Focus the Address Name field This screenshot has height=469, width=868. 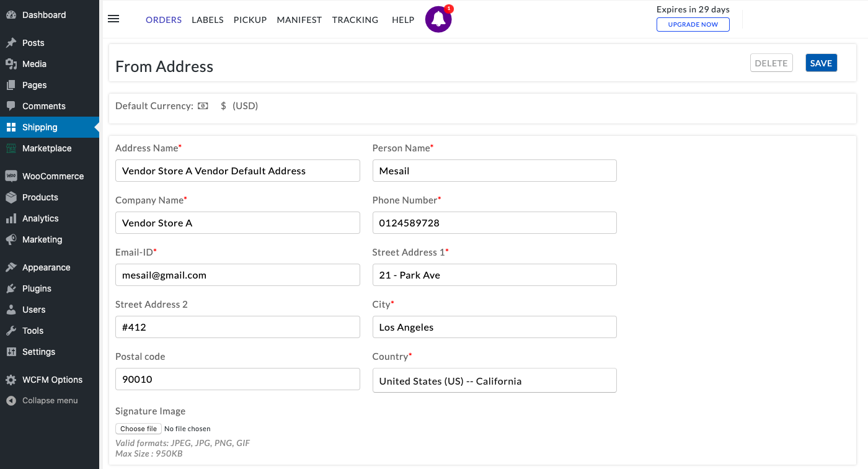click(x=237, y=171)
